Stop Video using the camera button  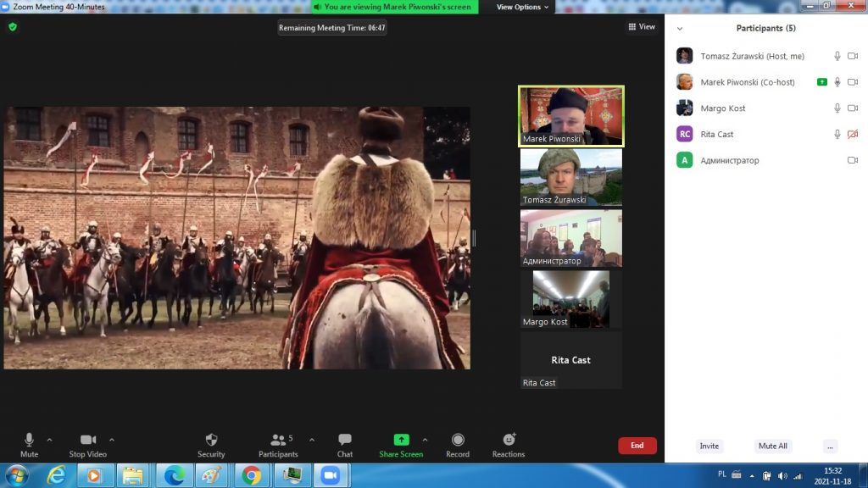tap(88, 440)
